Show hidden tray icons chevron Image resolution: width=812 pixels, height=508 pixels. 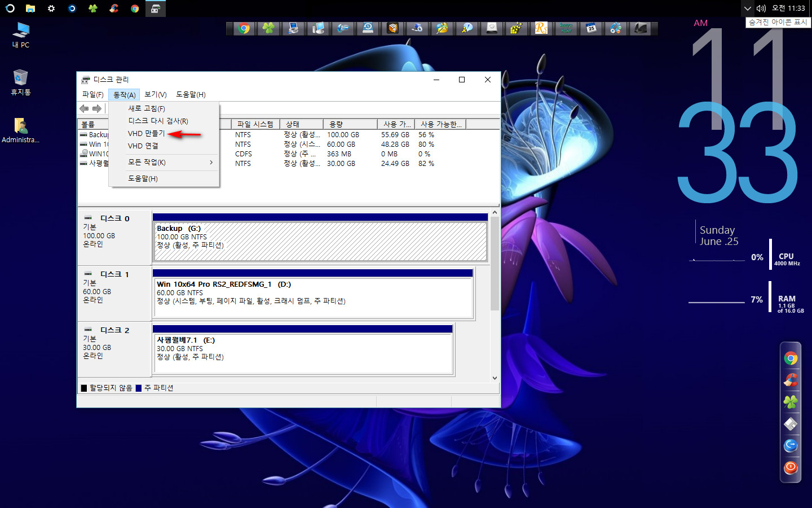[748, 8]
